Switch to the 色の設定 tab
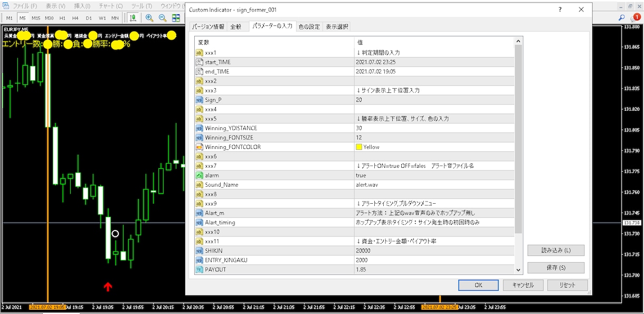 coord(309,26)
